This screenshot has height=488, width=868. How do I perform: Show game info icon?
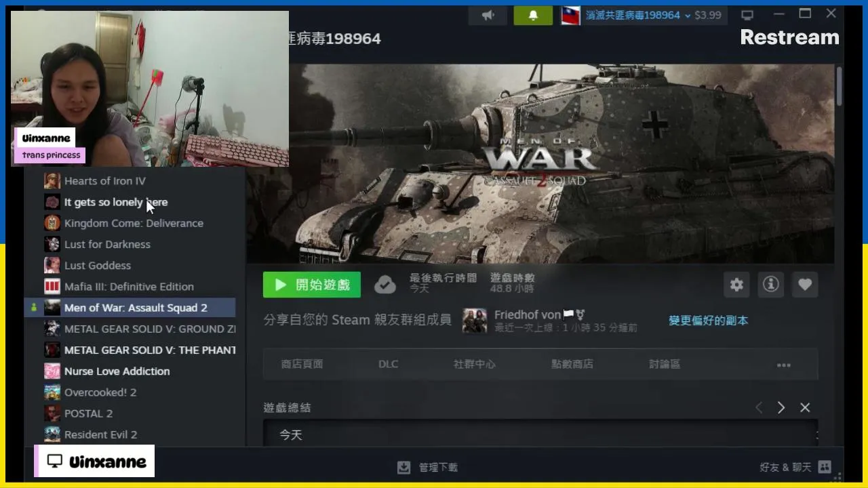[770, 285]
